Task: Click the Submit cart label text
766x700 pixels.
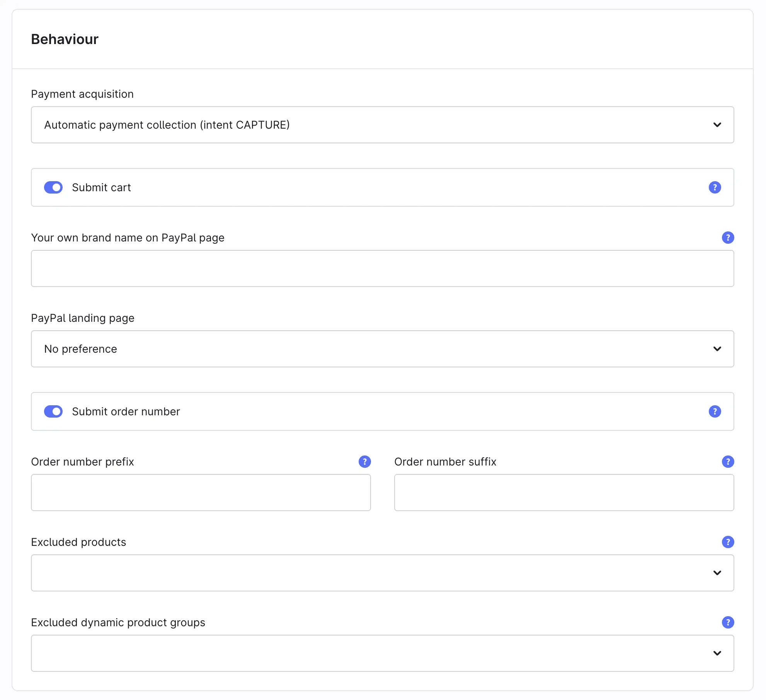Action: (101, 187)
